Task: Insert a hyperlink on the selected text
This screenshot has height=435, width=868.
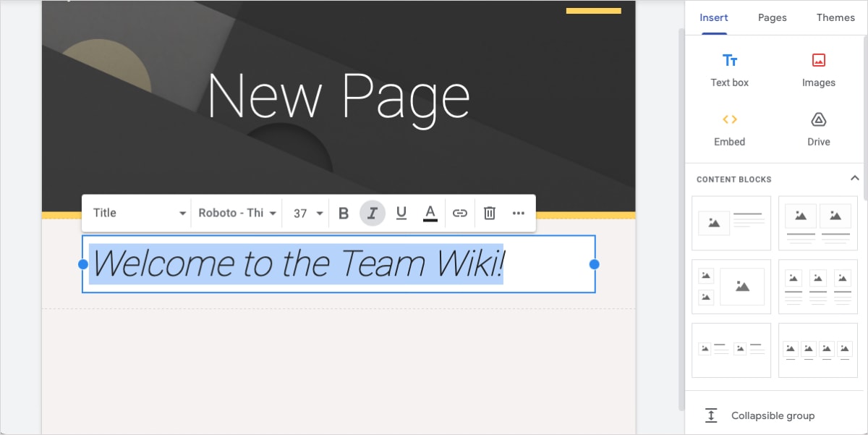Action: click(x=460, y=213)
